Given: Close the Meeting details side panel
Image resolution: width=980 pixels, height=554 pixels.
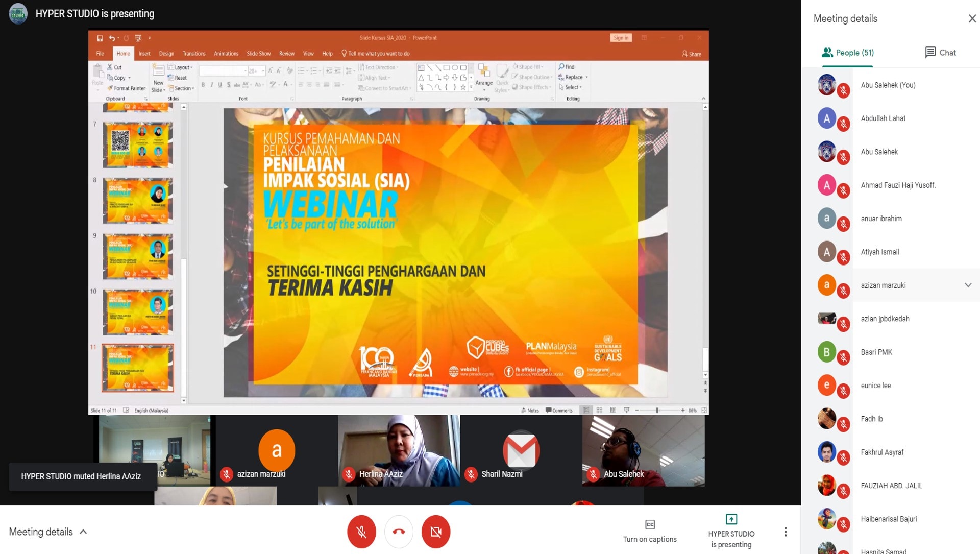Looking at the screenshot, I should coord(972,19).
